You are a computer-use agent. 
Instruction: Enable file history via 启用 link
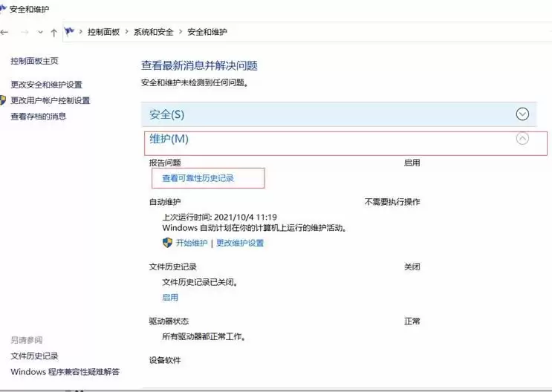point(170,297)
